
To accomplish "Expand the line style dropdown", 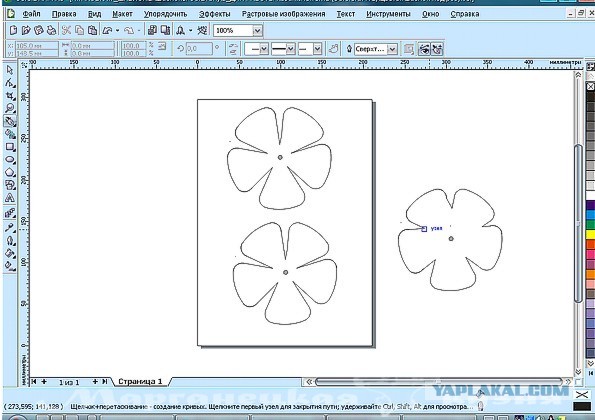I will tap(291, 49).
